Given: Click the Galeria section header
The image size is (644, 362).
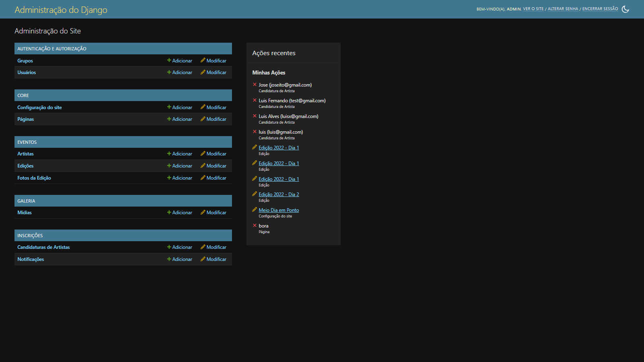Looking at the screenshot, I should pos(26,201).
